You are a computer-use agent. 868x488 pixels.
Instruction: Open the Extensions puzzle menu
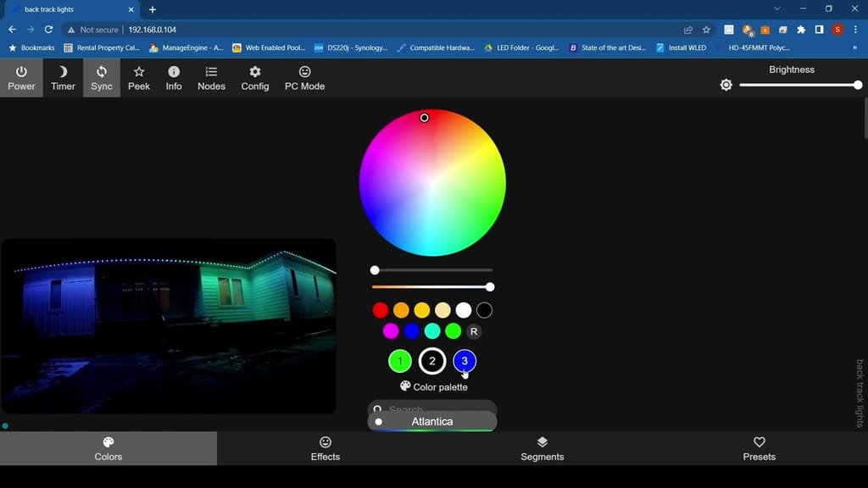click(x=801, y=30)
